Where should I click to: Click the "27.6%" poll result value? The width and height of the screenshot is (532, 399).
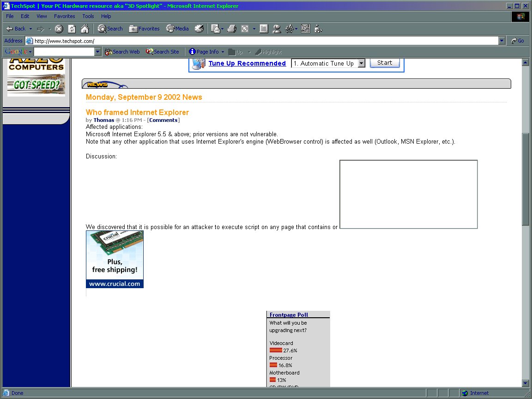(290, 351)
